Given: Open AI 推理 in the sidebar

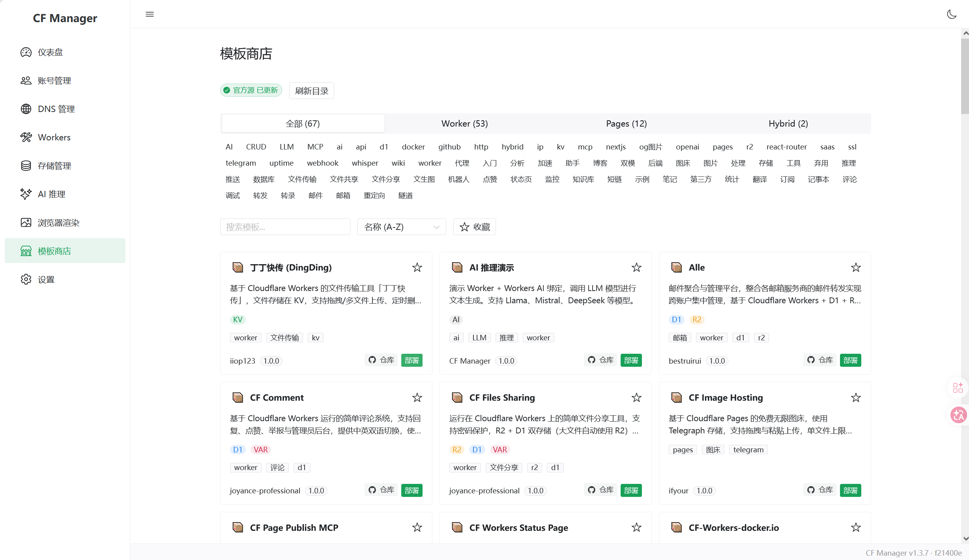Looking at the screenshot, I should 65,194.
